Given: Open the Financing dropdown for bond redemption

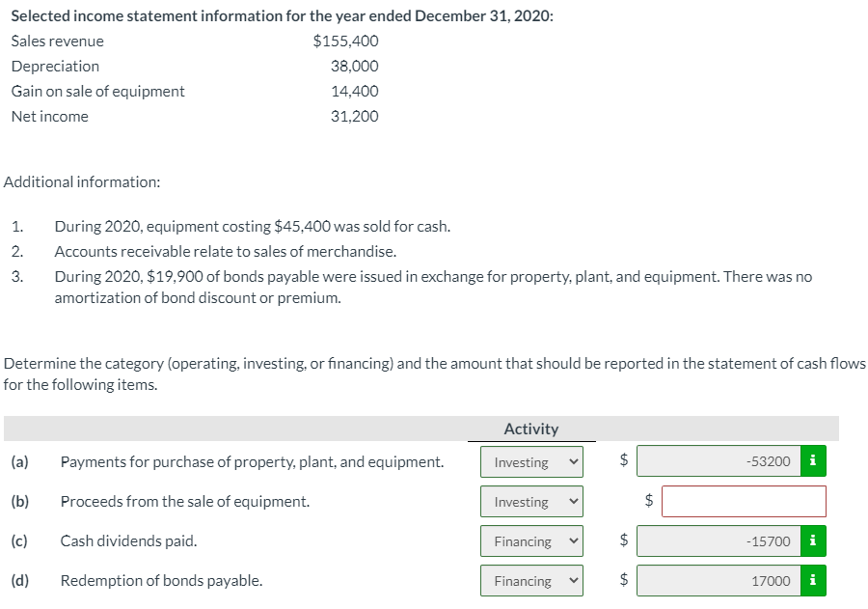Looking at the screenshot, I should (x=531, y=580).
